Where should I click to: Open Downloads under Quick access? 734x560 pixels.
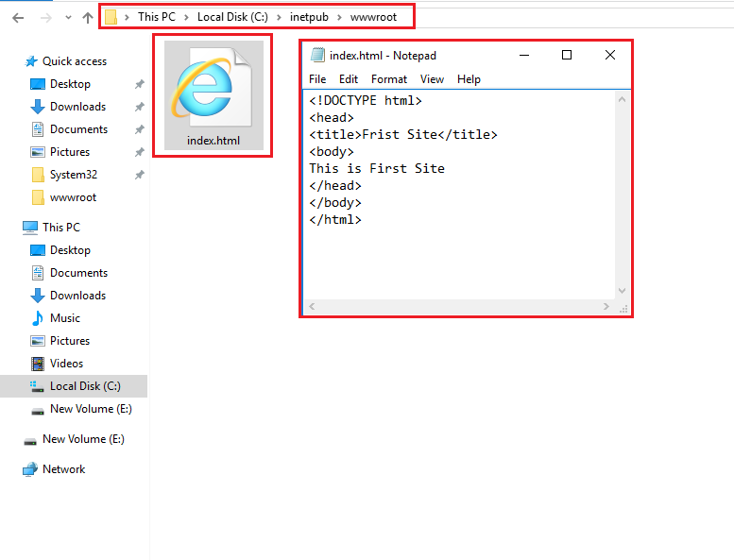tap(77, 107)
